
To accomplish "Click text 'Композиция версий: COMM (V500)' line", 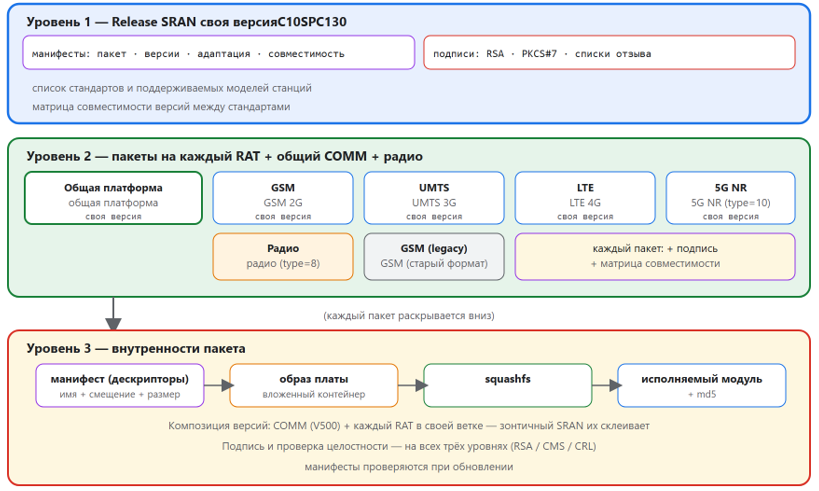I will click(409, 426).
